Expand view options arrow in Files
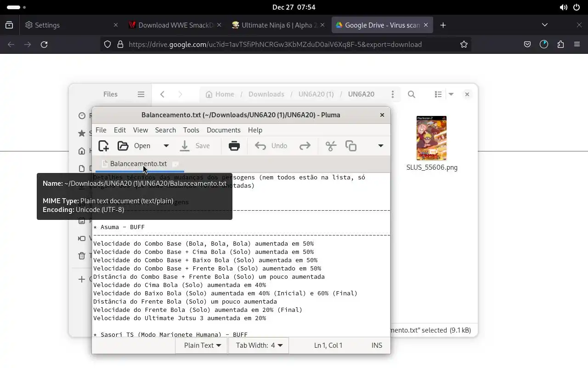This screenshot has width=588, height=368. [451, 94]
